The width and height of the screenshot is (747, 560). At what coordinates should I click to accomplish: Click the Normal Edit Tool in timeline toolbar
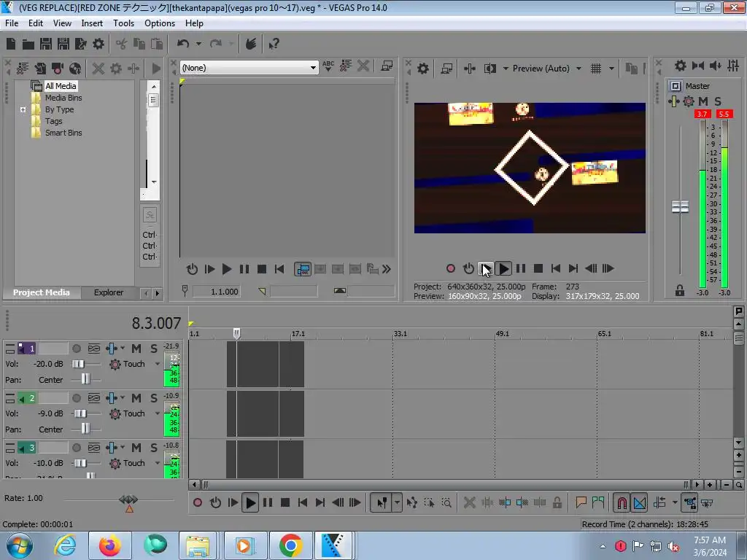[382, 502]
